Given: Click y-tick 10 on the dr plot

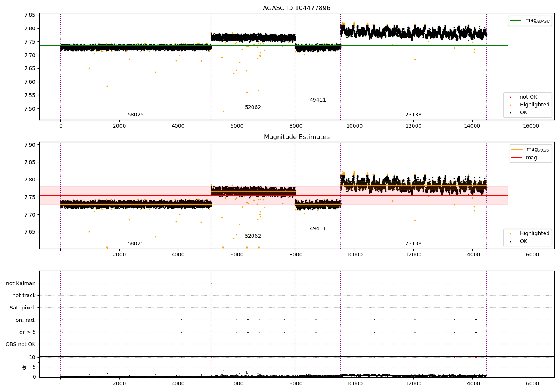Looking at the screenshot, I should pos(32,357).
